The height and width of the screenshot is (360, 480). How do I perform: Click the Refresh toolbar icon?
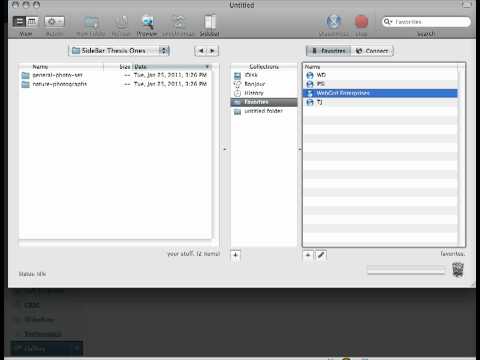[x=121, y=22]
